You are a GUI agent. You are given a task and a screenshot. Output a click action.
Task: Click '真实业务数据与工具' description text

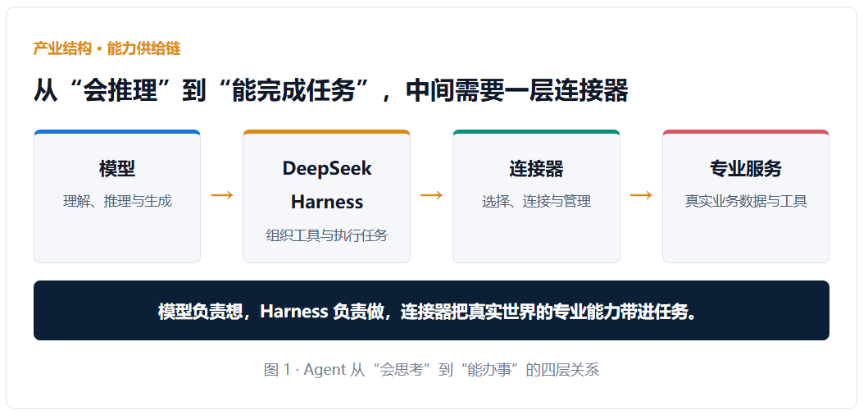pyautogui.click(x=746, y=201)
